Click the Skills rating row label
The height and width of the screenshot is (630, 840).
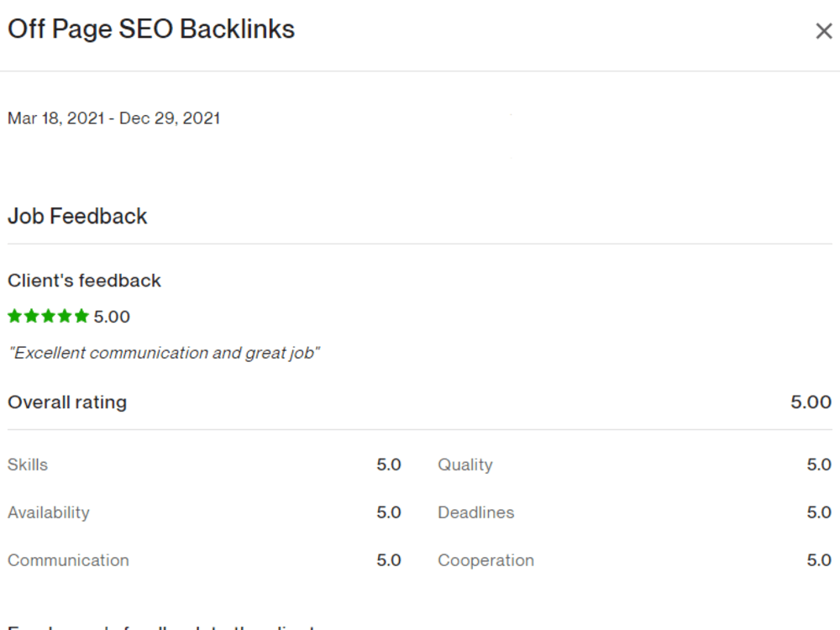[28, 465]
